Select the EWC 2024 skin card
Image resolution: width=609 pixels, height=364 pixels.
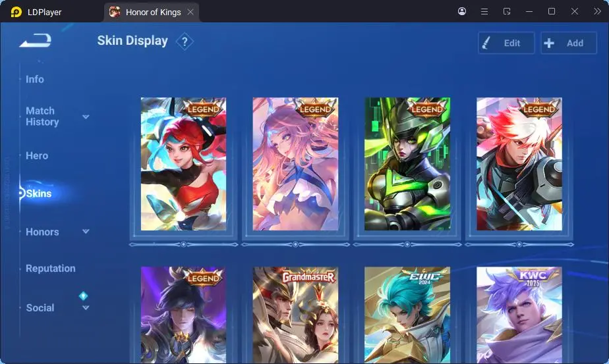pyautogui.click(x=407, y=315)
